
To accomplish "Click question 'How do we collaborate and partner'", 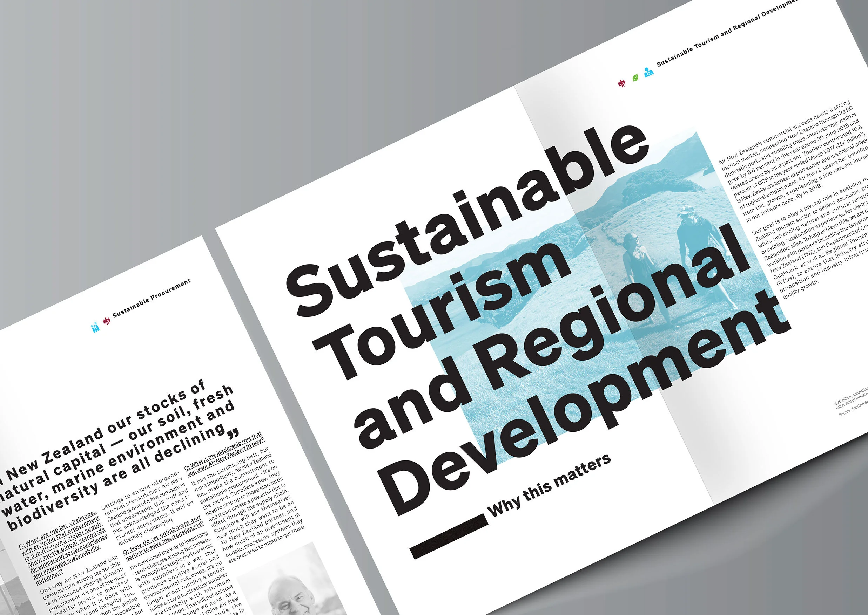I will pos(164,538).
